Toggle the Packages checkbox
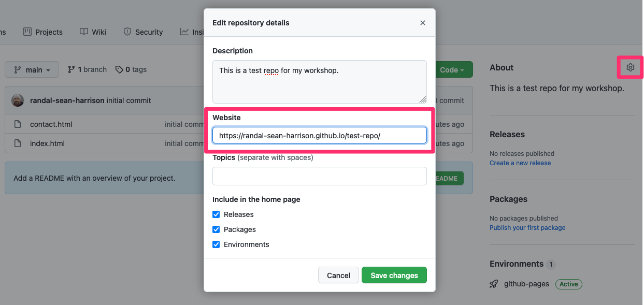The image size is (644, 305). (x=216, y=229)
